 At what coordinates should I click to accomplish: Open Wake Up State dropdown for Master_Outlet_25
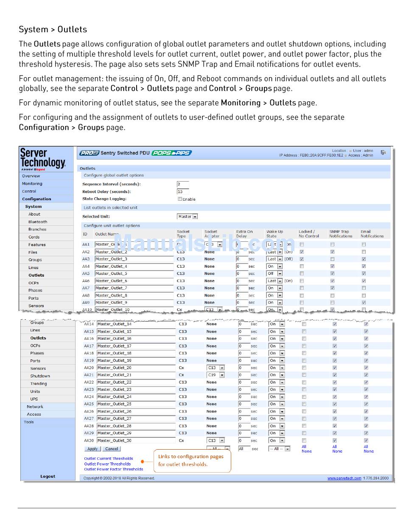click(277, 404)
